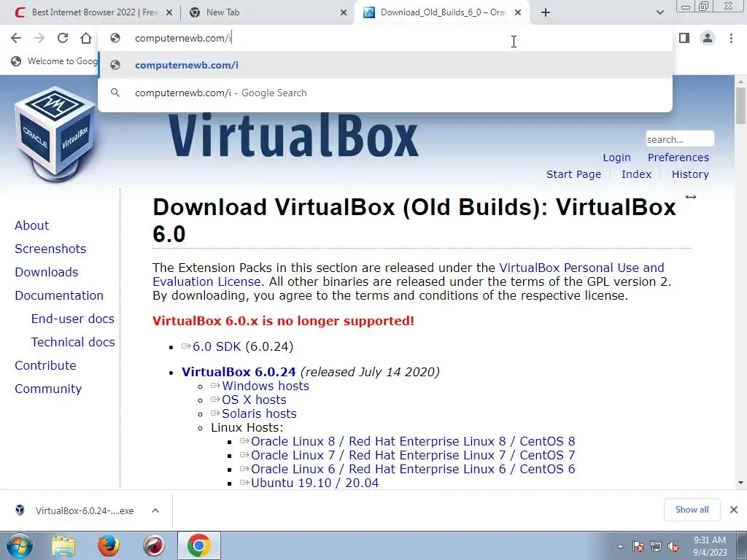Open Technical docs sidebar link
The height and width of the screenshot is (560, 747).
click(x=73, y=342)
